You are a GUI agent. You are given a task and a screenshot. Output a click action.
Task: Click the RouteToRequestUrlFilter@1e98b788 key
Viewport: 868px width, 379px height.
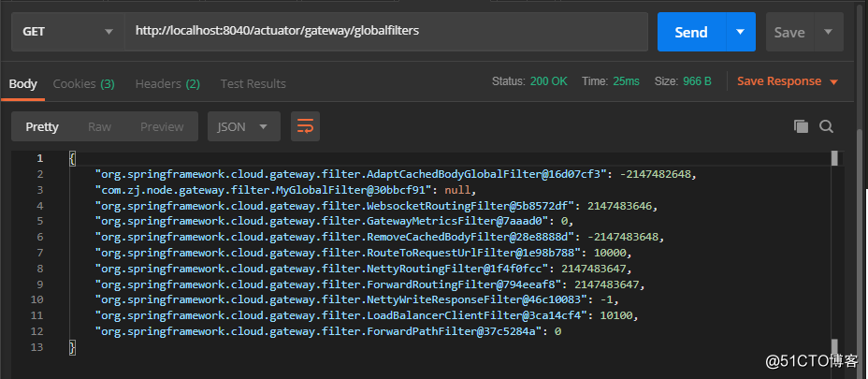point(339,254)
